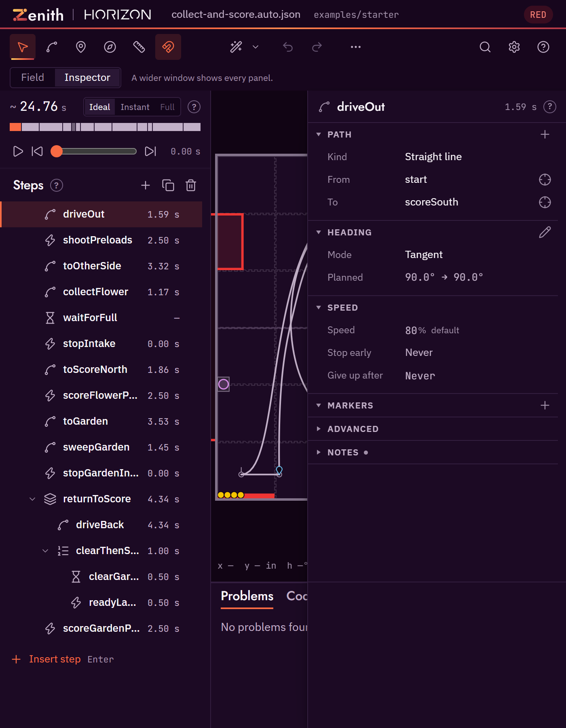Open help from the top toolbar
Image resolution: width=566 pixels, height=728 pixels.
(x=543, y=47)
